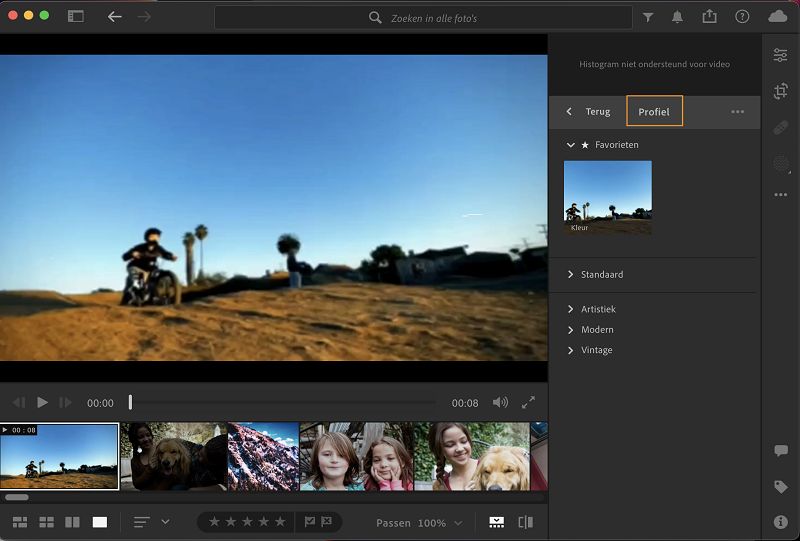Image resolution: width=800 pixels, height=541 pixels.
Task: Click the video playback scrubber handle
Action: pos(131,402)
